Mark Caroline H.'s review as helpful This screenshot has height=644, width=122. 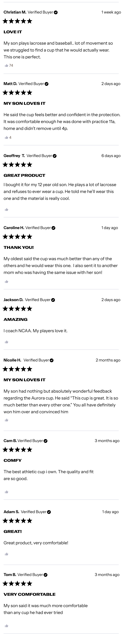click(x=7, y=282)
